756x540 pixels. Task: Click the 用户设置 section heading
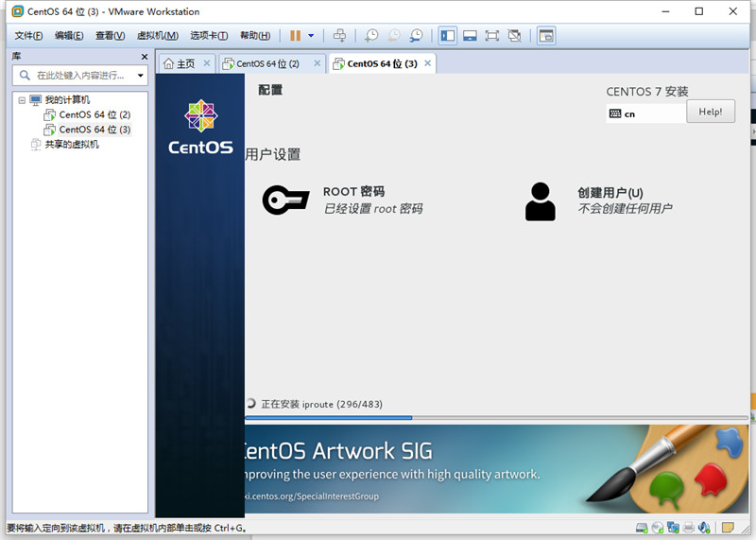tap(273, 154)
